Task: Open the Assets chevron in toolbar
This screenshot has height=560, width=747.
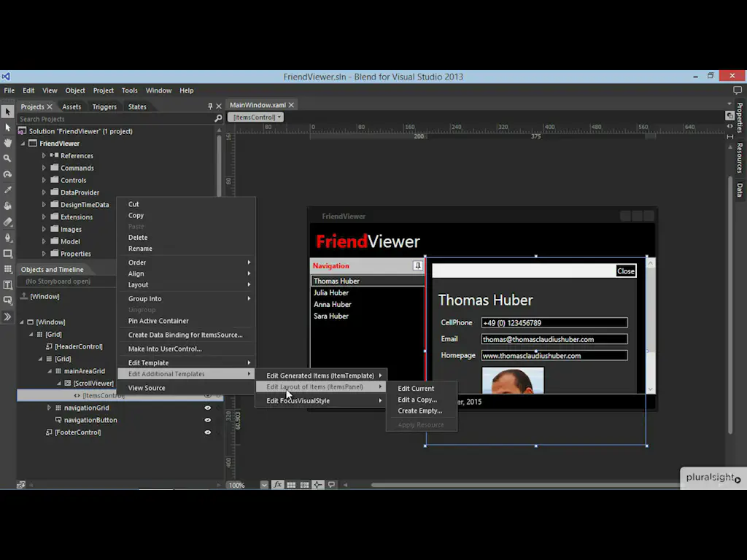Action: [7, 316]
